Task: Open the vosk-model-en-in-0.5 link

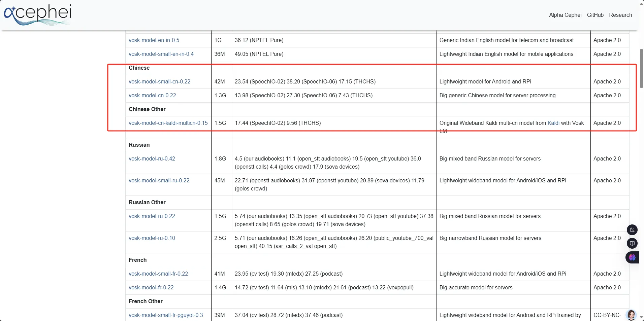Action: (154, 40)
